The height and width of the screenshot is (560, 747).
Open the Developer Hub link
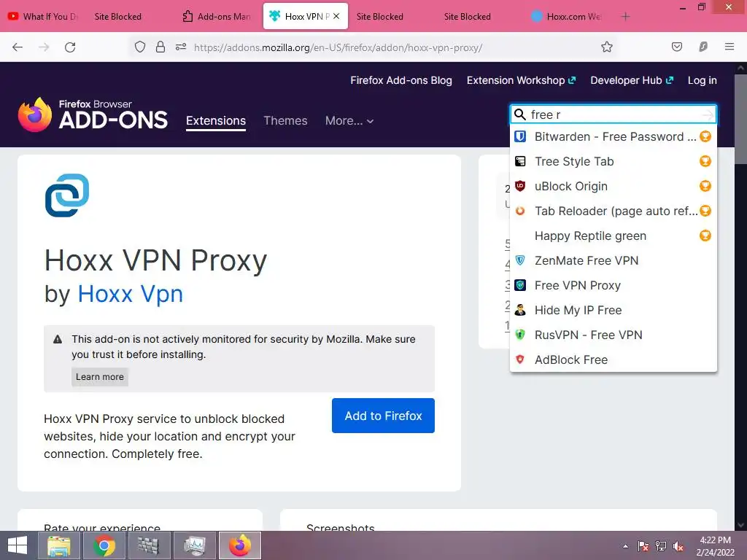[632, 80]
